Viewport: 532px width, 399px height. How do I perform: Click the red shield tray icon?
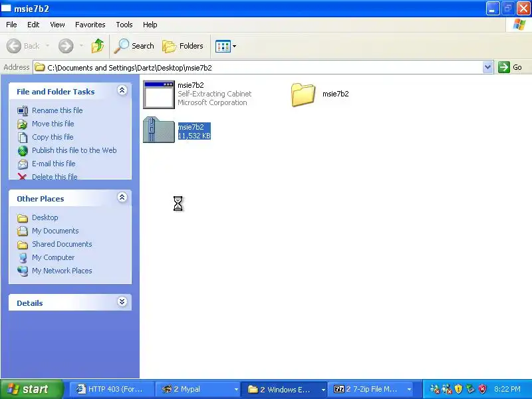tap(483, 389)
